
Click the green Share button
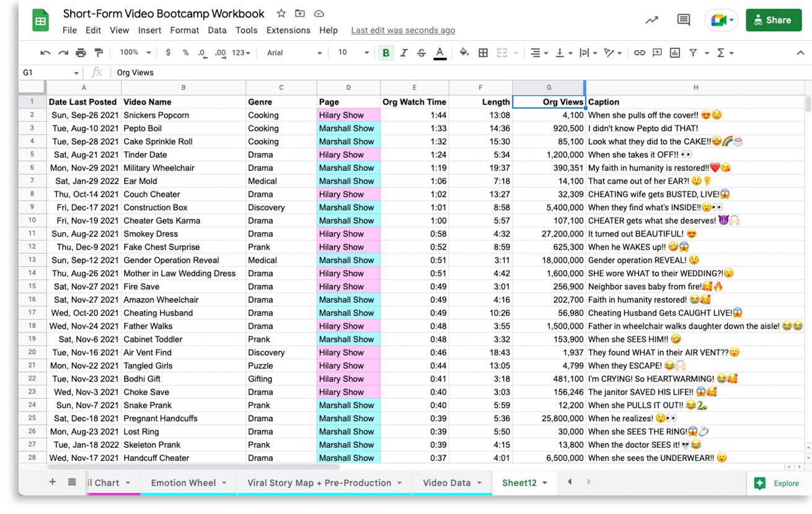pos(772,20)
